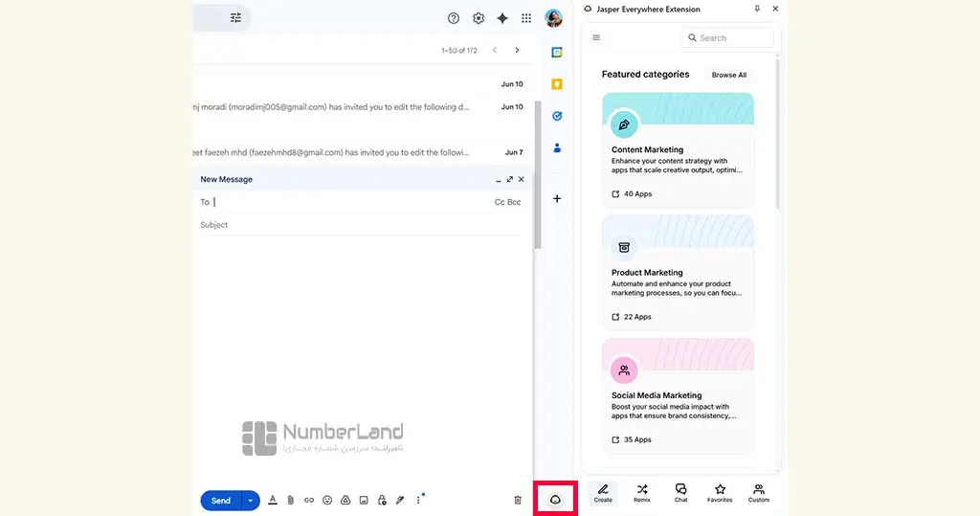Image resolution: width=980 pixels, height=516 pixels.
Task: Attach files with the paperclip icon
Action: point(291,501)
